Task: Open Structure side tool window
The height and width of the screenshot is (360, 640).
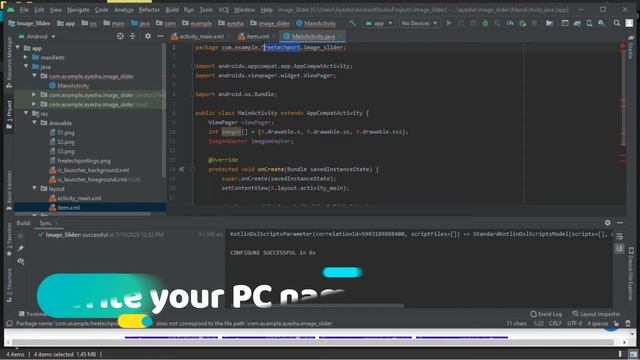Action: pyautogui.click(x=9, y=286)
